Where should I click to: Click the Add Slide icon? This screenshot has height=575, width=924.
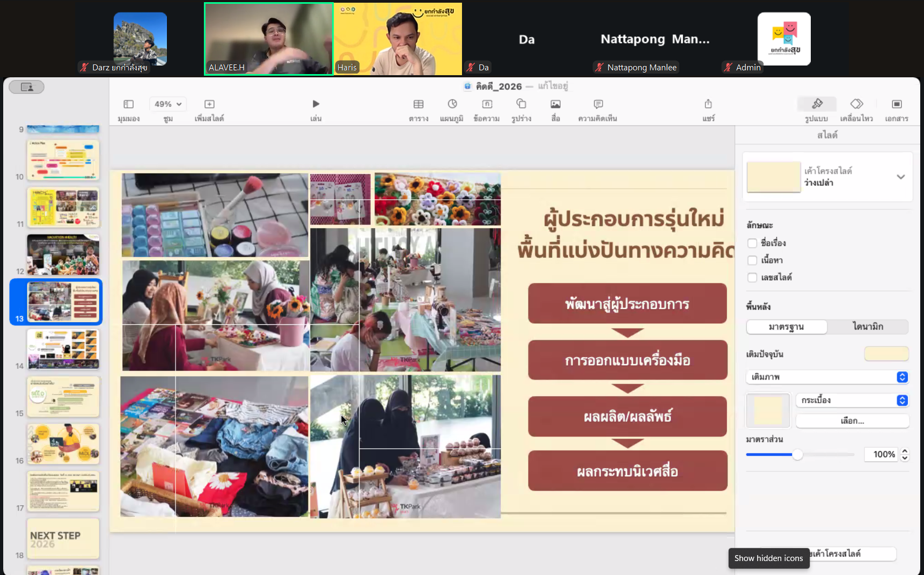point(209,104)
